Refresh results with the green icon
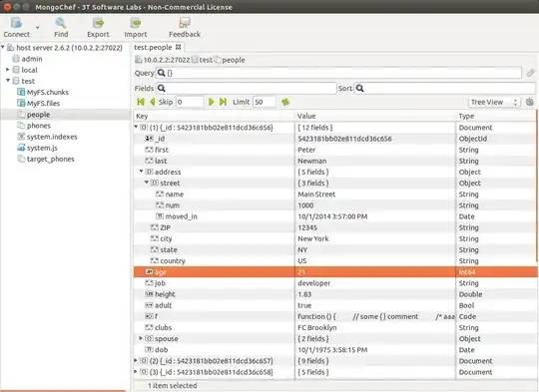Viewport: 539px width, 392px height. (x=285, y=102)
